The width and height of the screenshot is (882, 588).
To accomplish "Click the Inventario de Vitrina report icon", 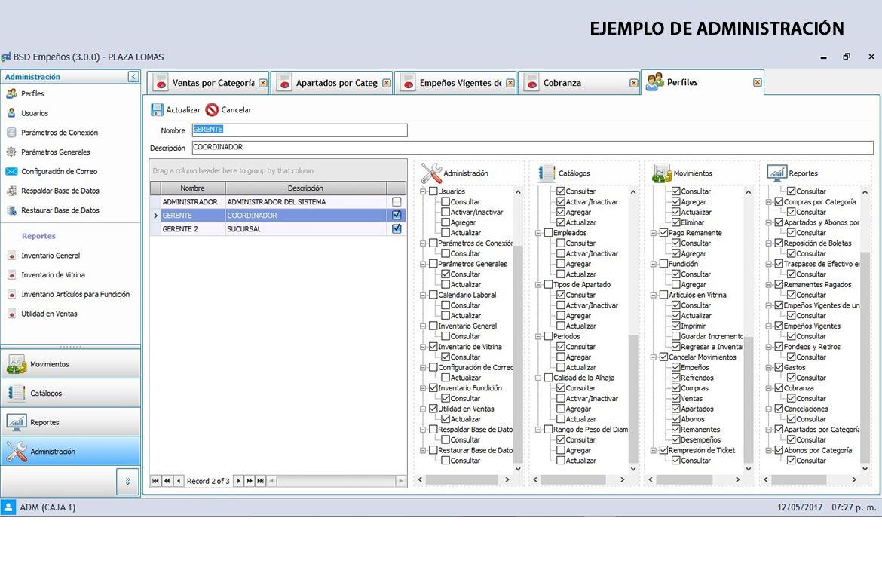I will (12, 275).
